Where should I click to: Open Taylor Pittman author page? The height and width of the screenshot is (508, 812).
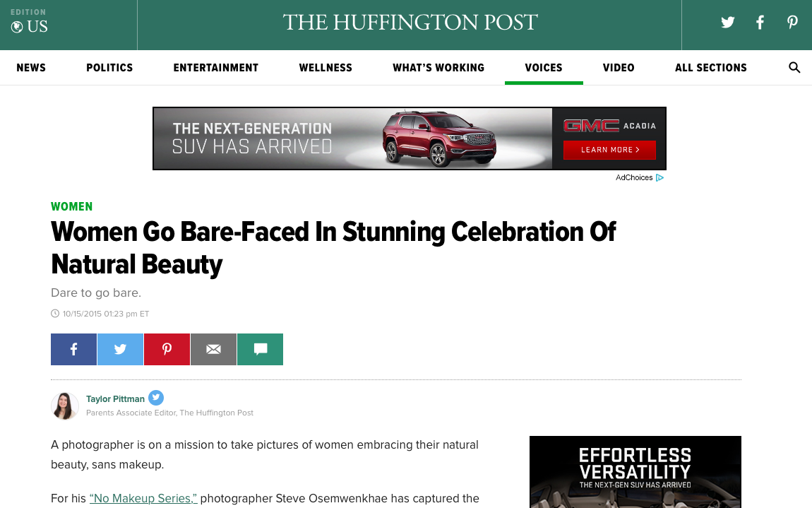115,398
